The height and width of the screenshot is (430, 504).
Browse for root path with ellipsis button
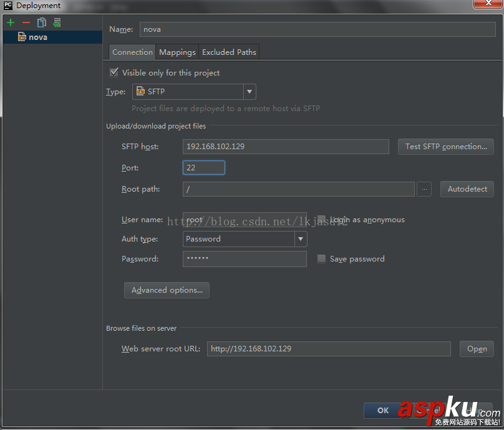tap(424, 189)
